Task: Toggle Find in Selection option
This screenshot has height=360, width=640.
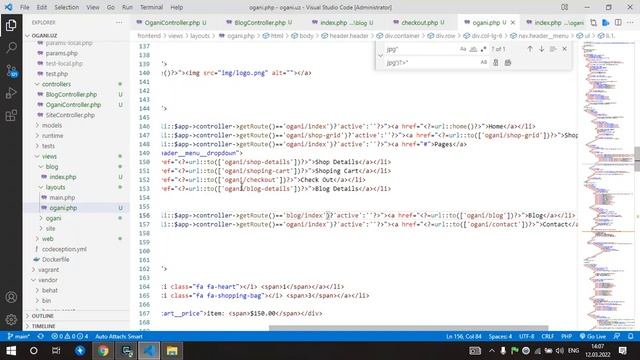Action: 553,49
